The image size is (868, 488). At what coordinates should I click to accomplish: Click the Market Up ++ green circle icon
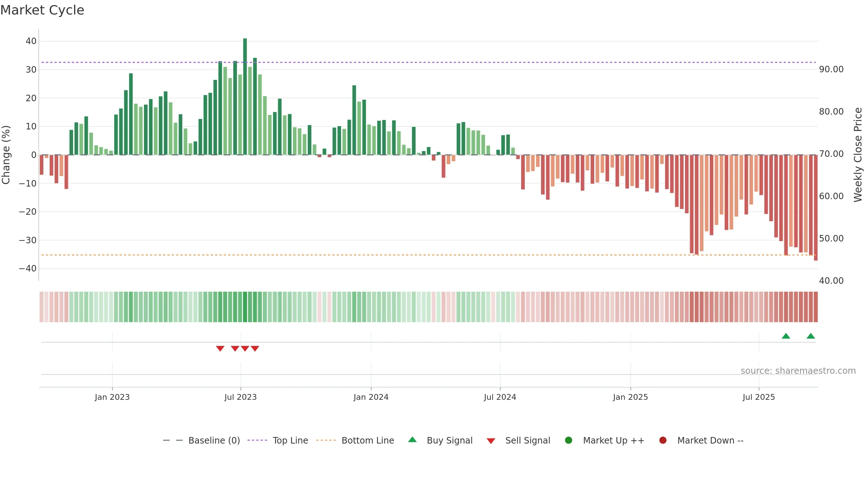point(569,440)
